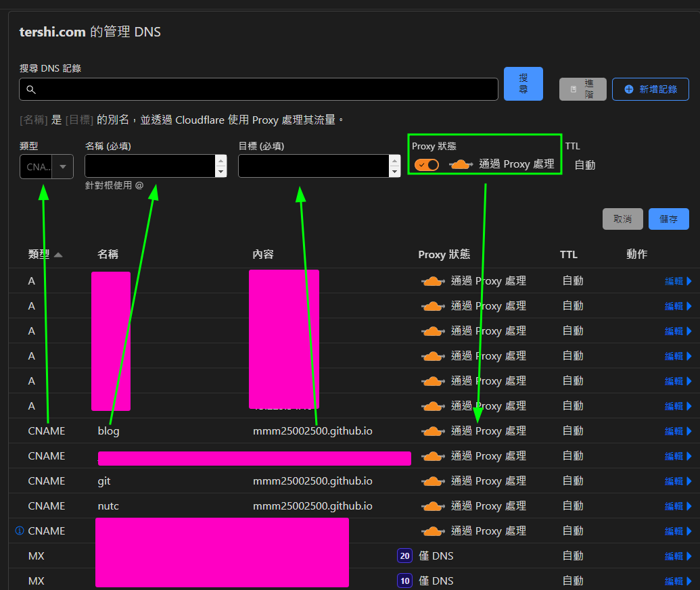Click 編輯 on the blog CNAME row
Image resolution: width=700 pixels, height=590 pixels.
(678, 431)
